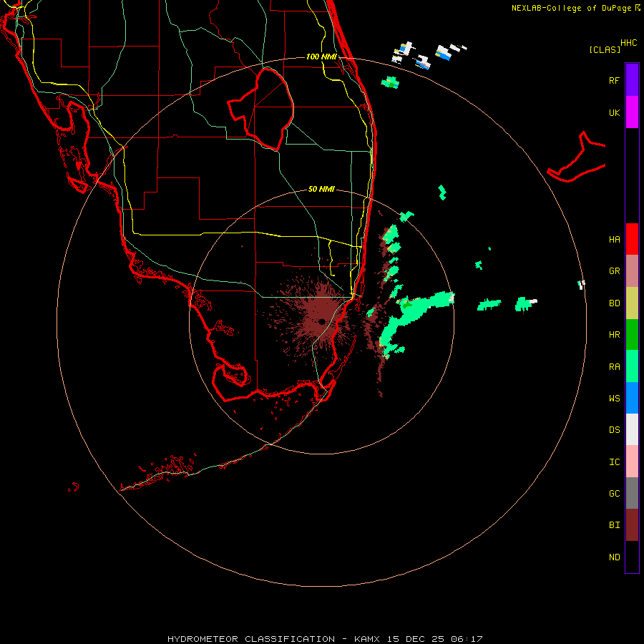Screen dimensions: 644x644
Task: Click the 50 NMI range ring label
Action: point(321,189)
